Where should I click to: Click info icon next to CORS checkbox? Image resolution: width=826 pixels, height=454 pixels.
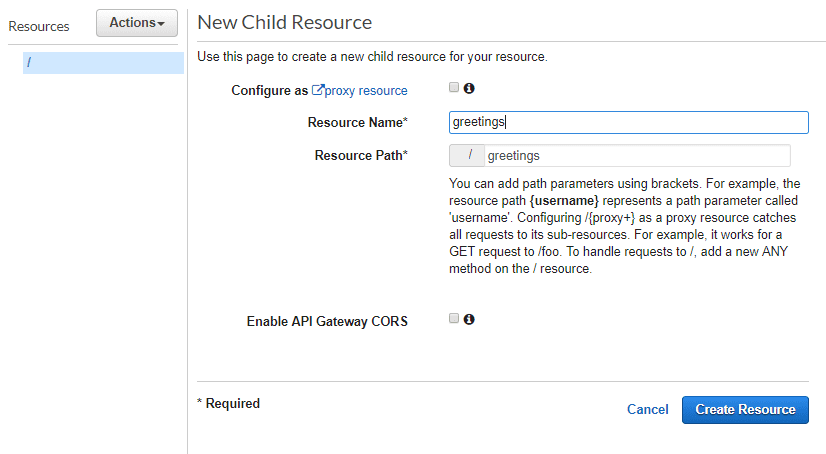(x=469, y=319)
